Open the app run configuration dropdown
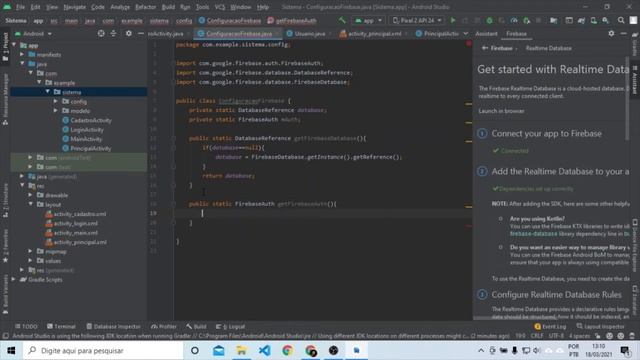Image resolution: width=640 pixels, height=360 pixels. 368,20
